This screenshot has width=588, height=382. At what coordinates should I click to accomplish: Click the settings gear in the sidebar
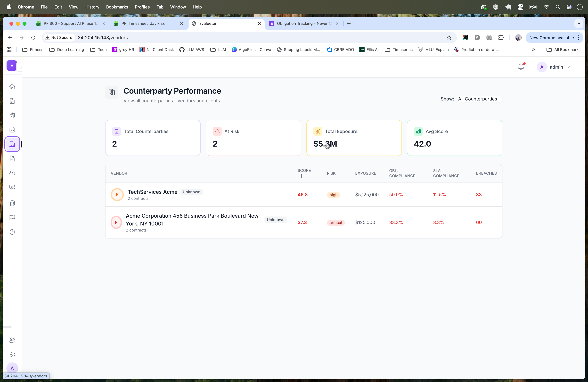tap(12, 355)
